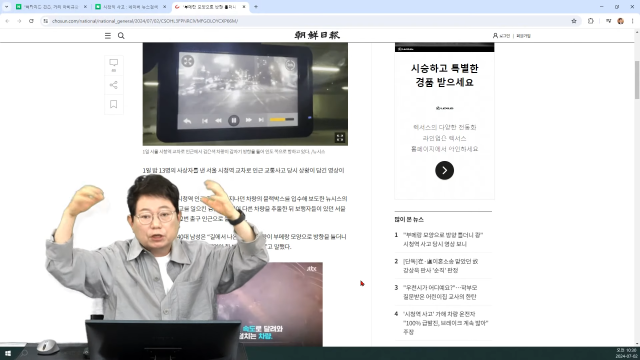640x360 pixels.
Task: Share the article using share icon
Action: (x=113, y=85)
